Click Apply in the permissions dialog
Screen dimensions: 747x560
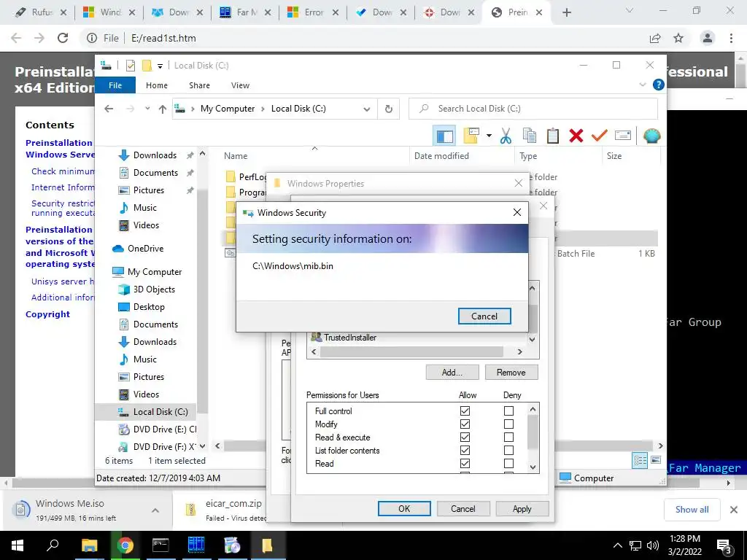[522, 508]
